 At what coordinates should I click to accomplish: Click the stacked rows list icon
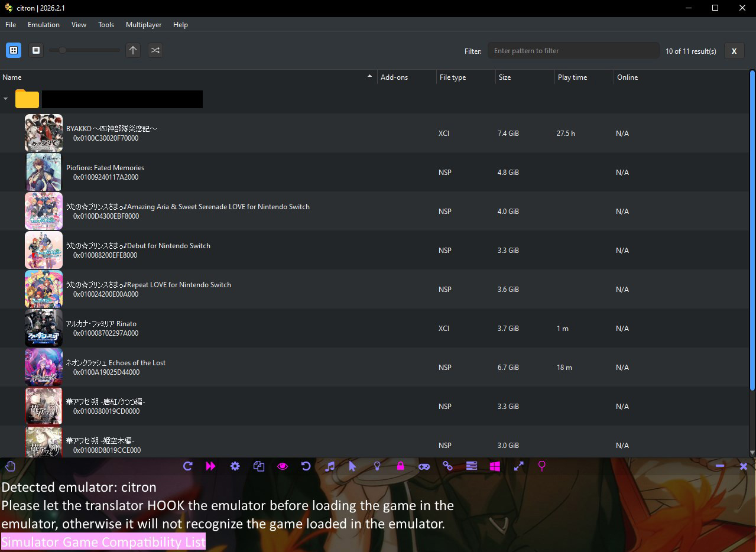(x=472, y=466)
